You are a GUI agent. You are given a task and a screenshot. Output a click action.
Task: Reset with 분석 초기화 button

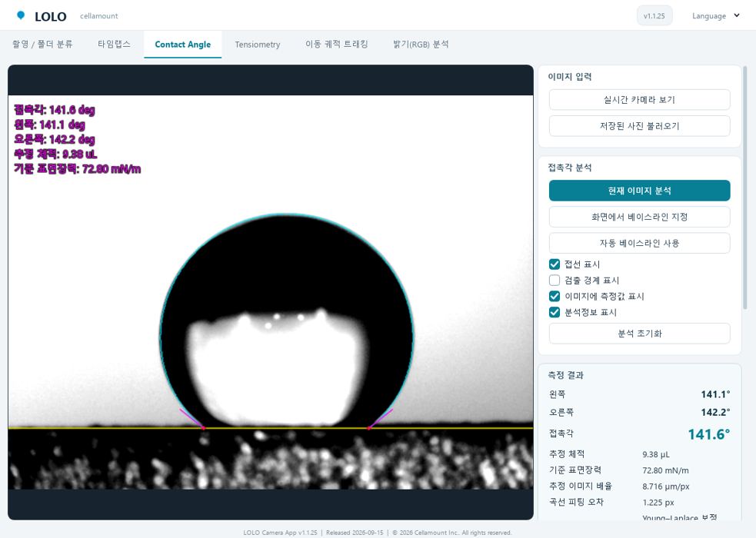(639, 334)
